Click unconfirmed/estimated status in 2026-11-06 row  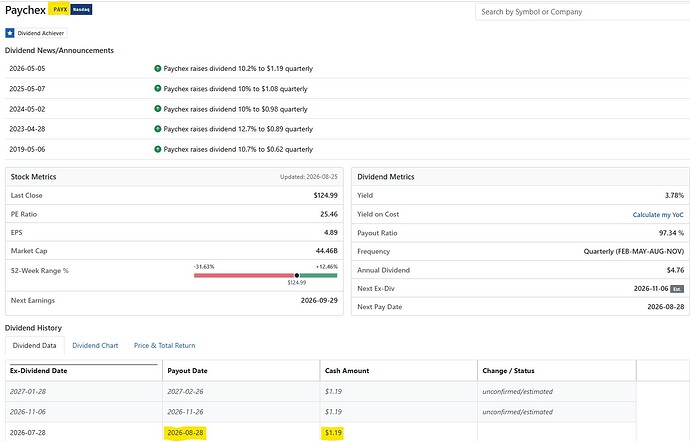[518, 412]
